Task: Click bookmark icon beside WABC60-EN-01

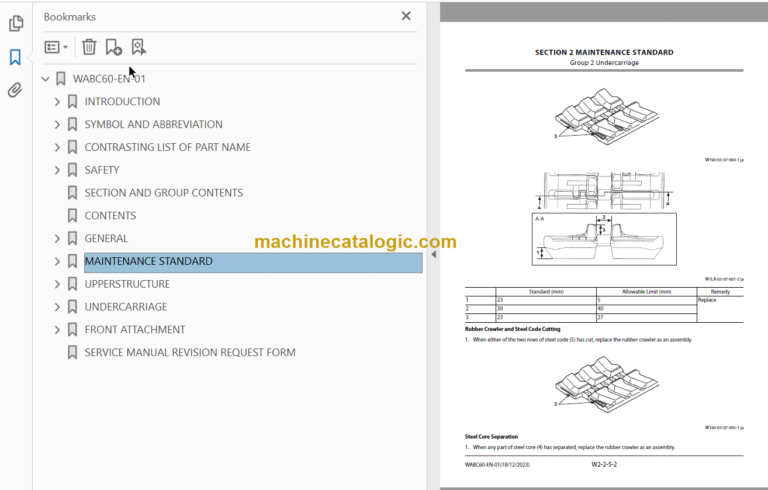Action: pos(61,79)
